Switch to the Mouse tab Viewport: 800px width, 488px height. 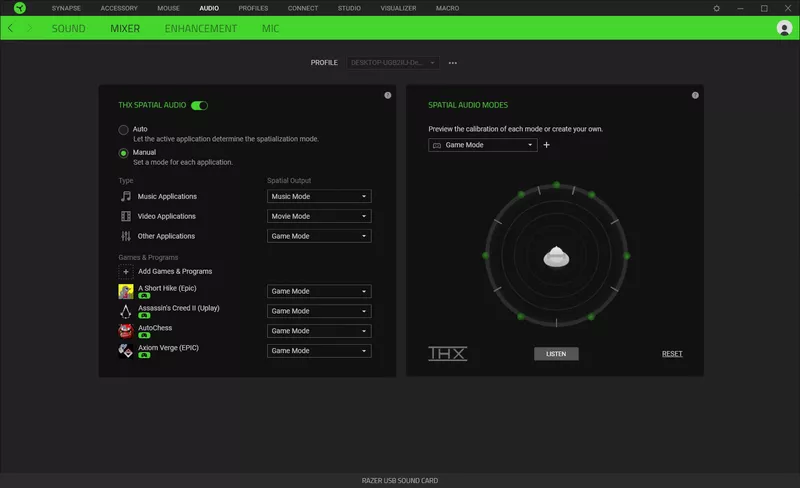168,8
